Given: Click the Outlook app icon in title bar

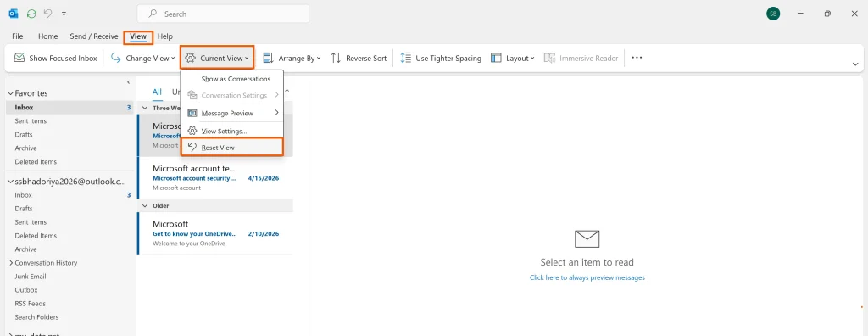Looking at the screenshot, I should click(x=14, y=14).
